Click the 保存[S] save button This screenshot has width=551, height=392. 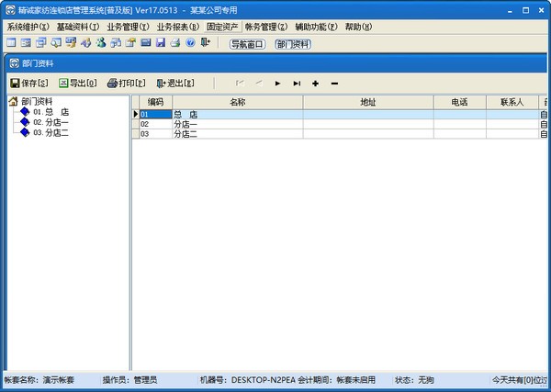(29, 84)
